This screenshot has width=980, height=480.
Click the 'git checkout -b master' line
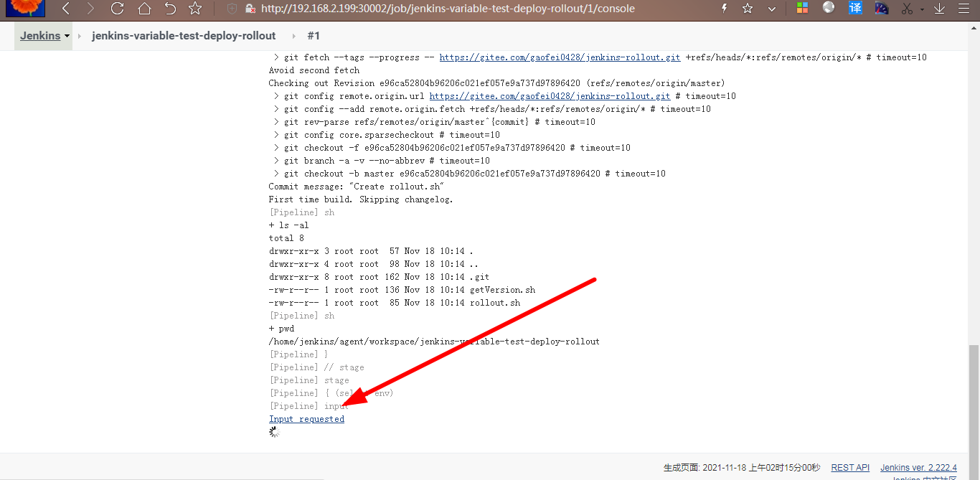pyautogui.click(x=470, y=174)
